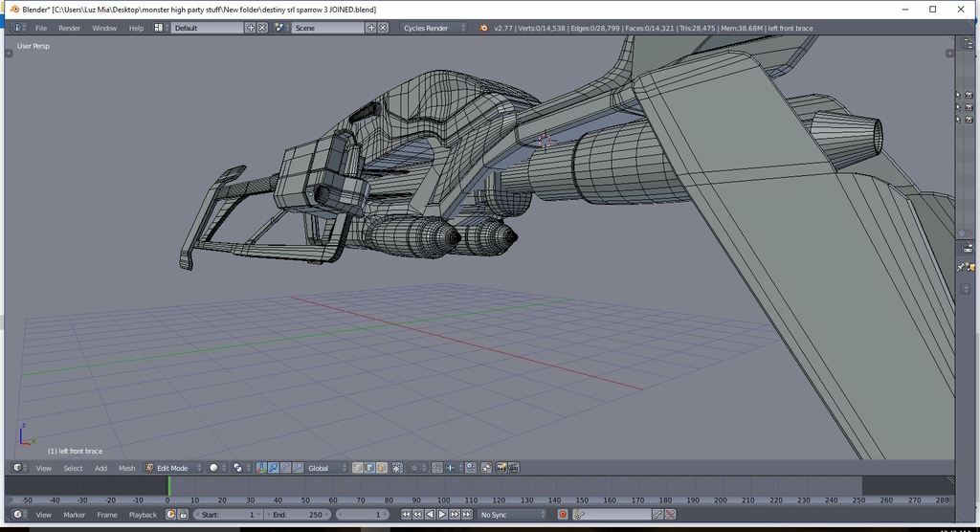Open the Edit Mode interaction dropdown
The image size is (980, 532).
point(174,468)
